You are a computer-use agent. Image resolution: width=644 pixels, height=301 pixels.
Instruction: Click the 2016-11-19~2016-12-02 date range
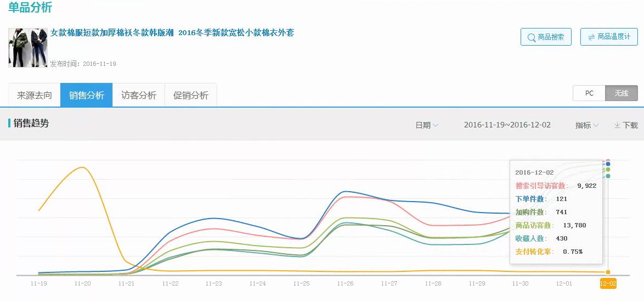tap(507, 125)
